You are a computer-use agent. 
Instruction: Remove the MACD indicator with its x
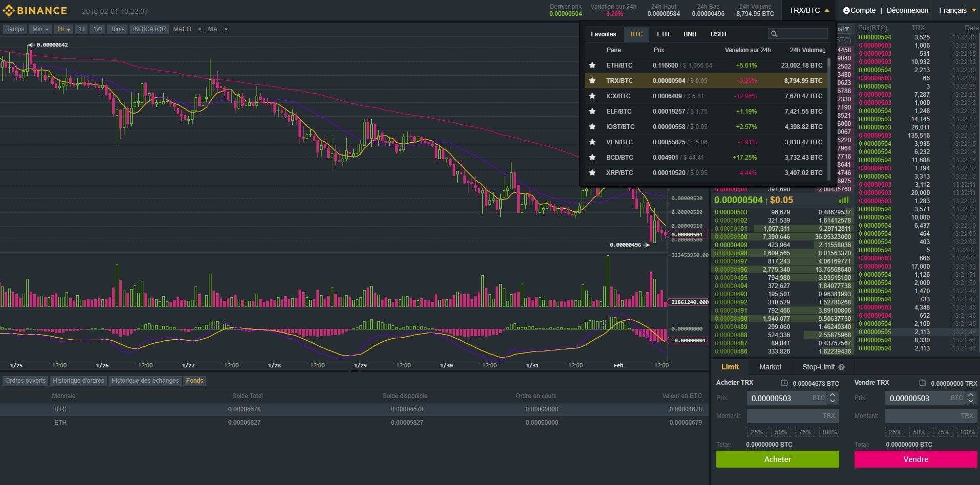tap(200, 29)
